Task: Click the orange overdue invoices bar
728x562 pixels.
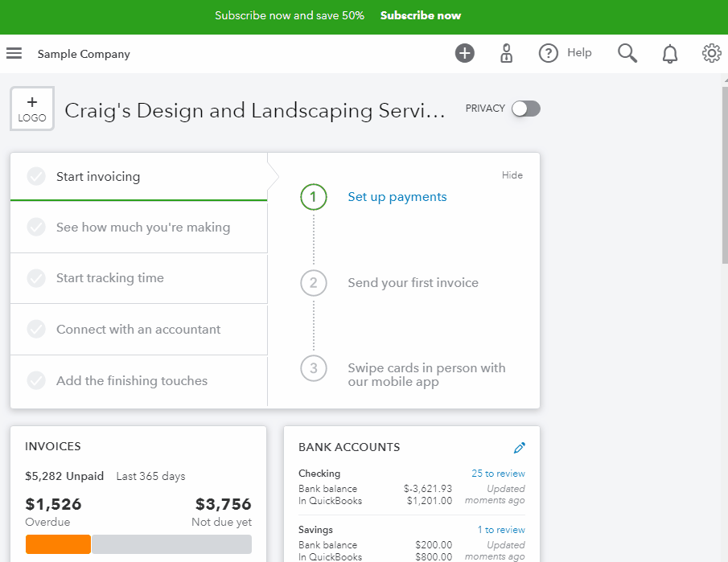Action: click(58, 544)
